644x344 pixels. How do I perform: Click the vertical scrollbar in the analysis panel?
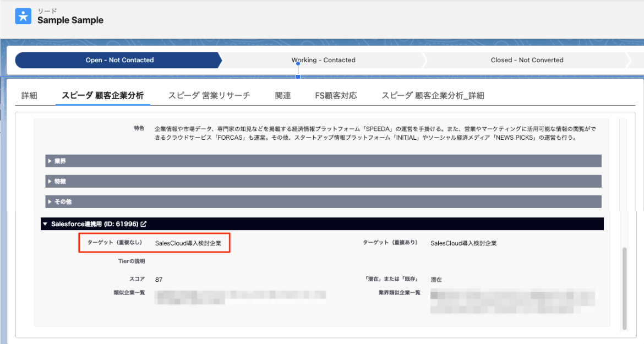[624, 288]
